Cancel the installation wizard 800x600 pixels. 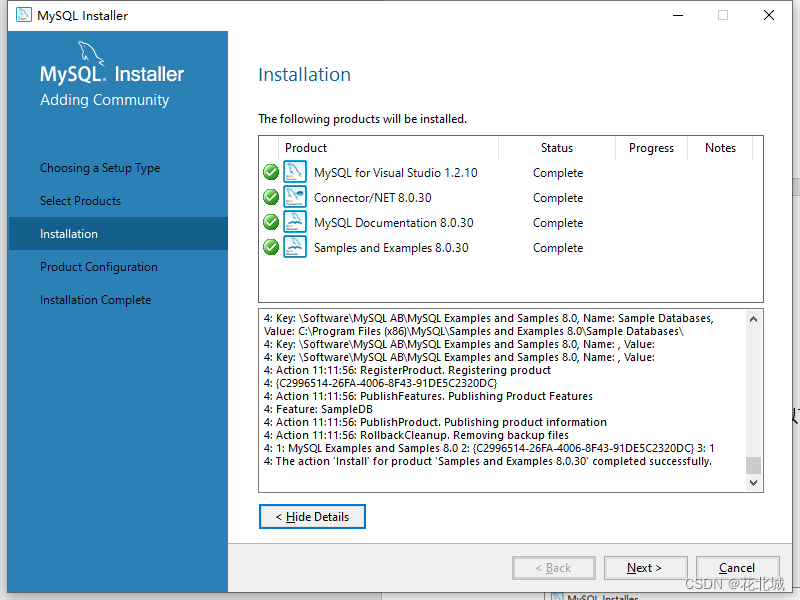pos(737,568)
